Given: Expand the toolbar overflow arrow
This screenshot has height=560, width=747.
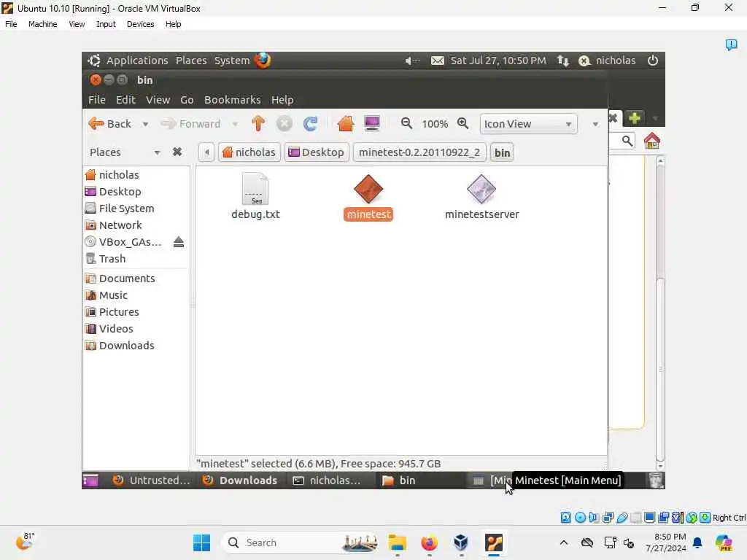Looking at the screenshot, I should [x=595, y=124].
